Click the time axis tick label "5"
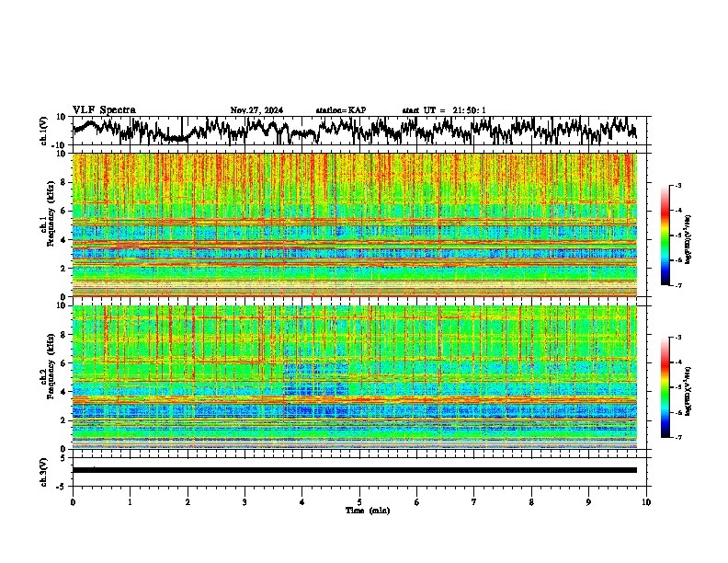Image resolution: width=728 pixels, height=563 pixels. tap(359, 502)
